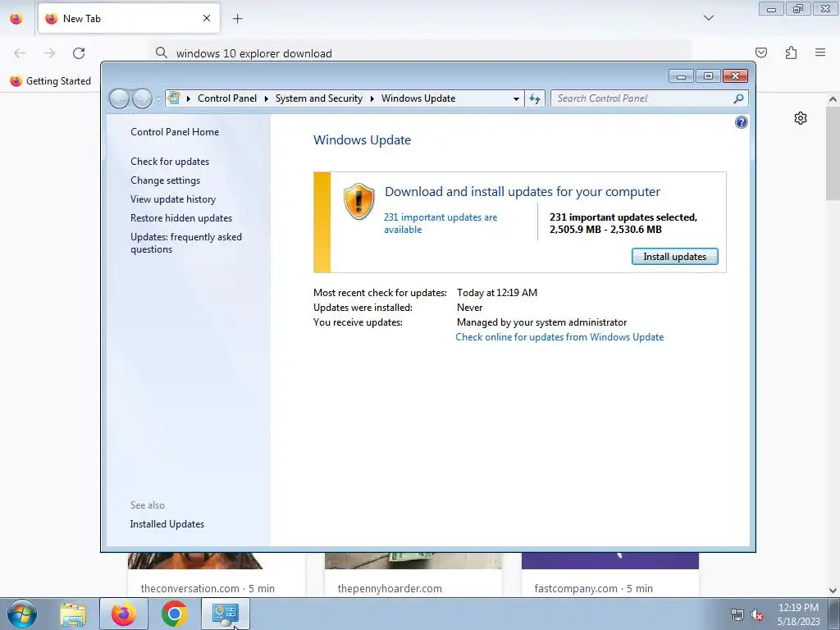This screenshot has width=840, height=630.
Task: Click the Firefox View icon left of the tabs
Action: click(16, 19)
